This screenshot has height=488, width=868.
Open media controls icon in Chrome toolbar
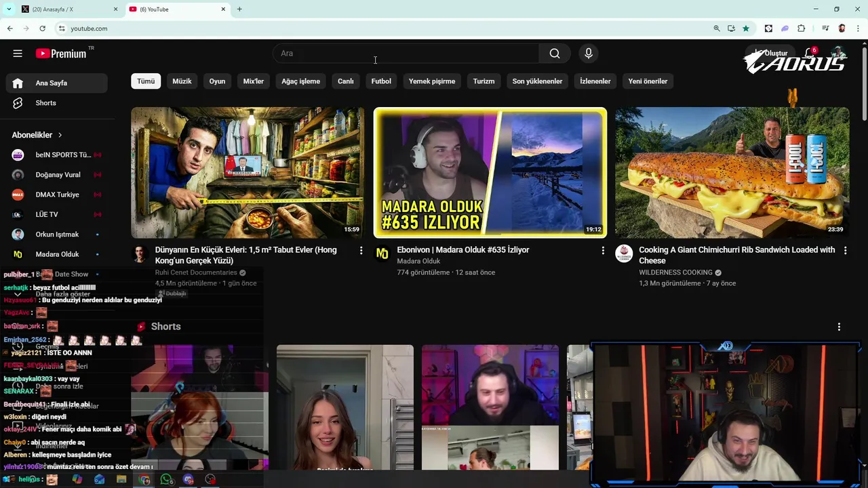click(825, 28)
